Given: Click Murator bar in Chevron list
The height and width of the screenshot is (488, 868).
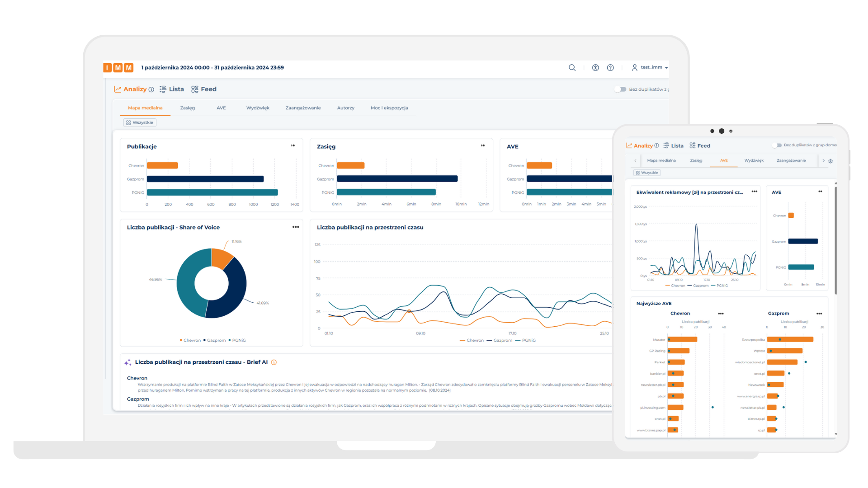Looking at the screenshot, I should (683, 339).
